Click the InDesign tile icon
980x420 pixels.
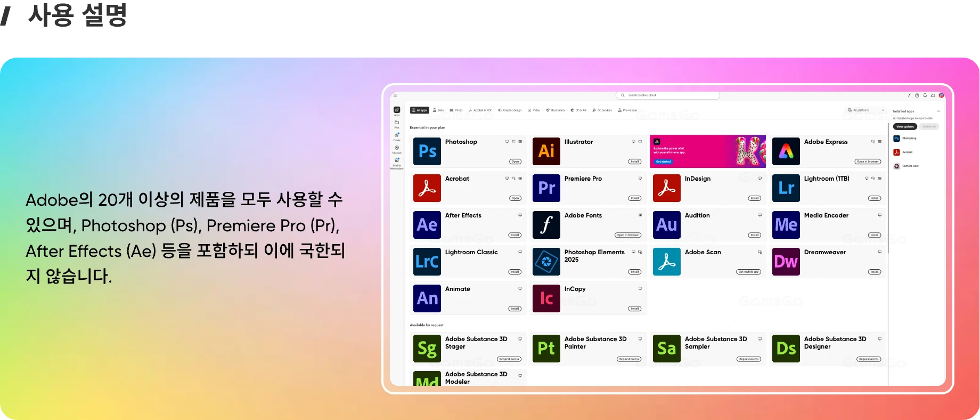pos(667,188)
